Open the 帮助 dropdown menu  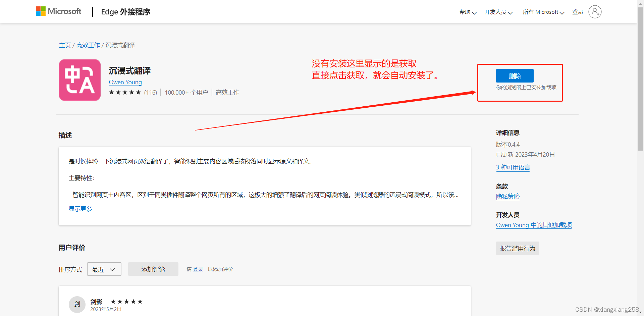tap(468, 12)
